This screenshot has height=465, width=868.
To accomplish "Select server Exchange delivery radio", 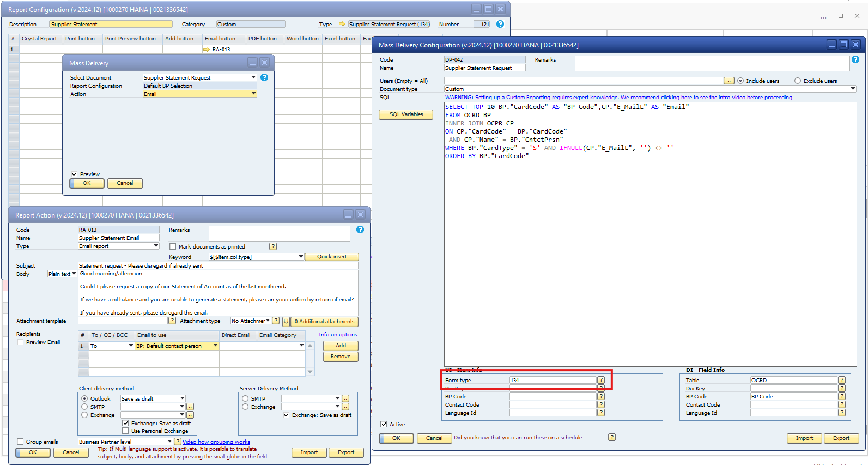I will pos(245,407).
